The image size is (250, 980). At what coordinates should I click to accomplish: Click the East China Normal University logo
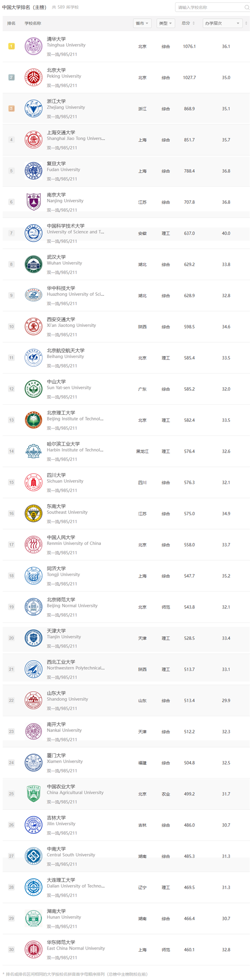tap(33, 950)
